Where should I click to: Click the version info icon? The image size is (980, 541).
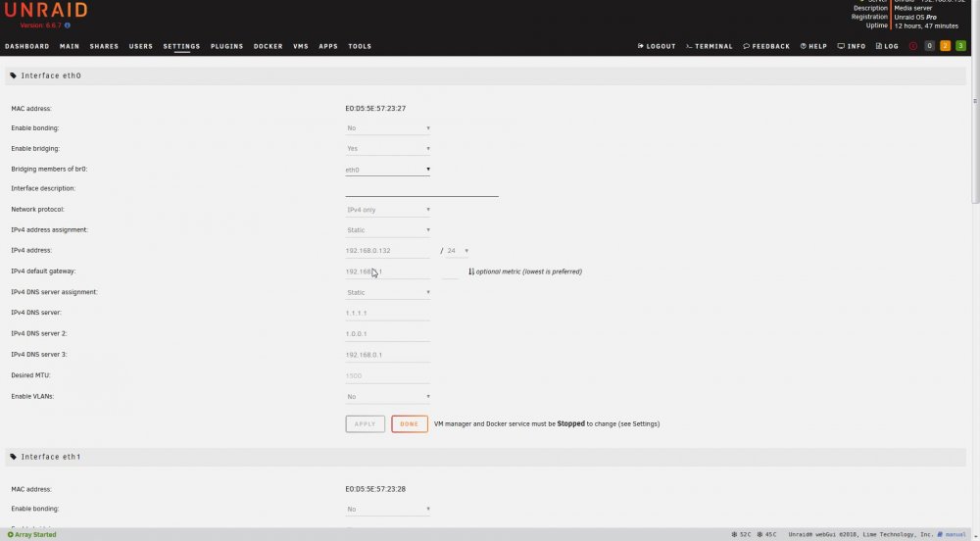tap(68, 25)
